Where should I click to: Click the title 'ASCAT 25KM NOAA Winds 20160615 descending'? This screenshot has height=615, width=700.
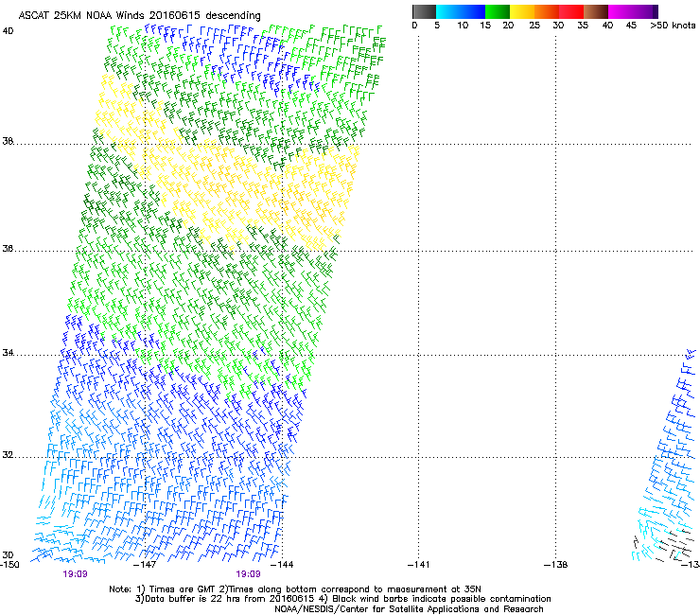(x=139, y=15)
